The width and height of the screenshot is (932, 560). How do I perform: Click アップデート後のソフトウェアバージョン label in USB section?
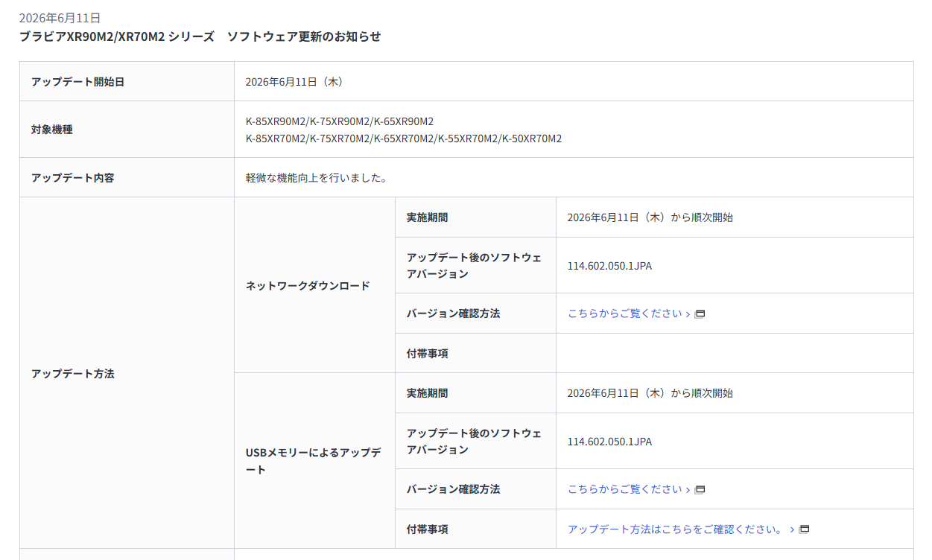point(475,442)
